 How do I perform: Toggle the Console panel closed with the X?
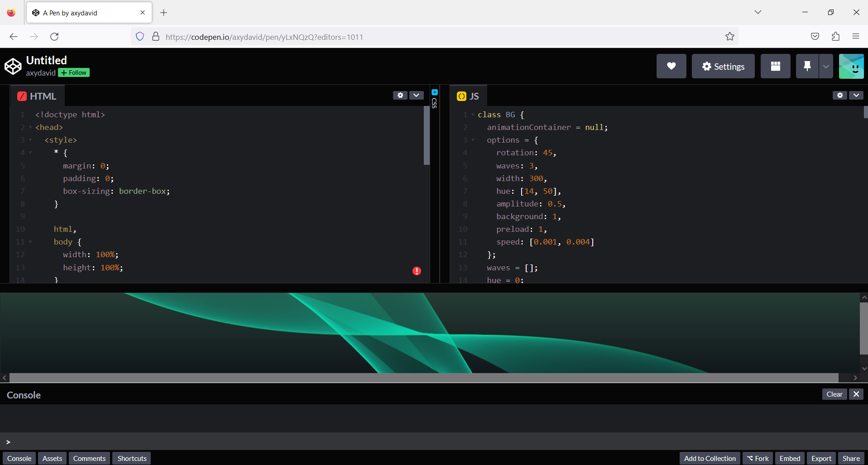click(x=855, y=394)
